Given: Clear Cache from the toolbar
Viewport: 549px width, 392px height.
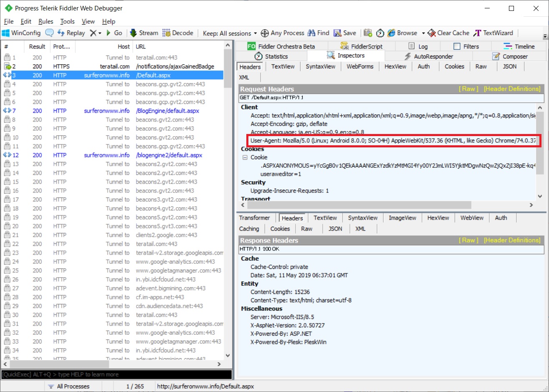Looking at the screenshot, I should click(x=449, y=33).
